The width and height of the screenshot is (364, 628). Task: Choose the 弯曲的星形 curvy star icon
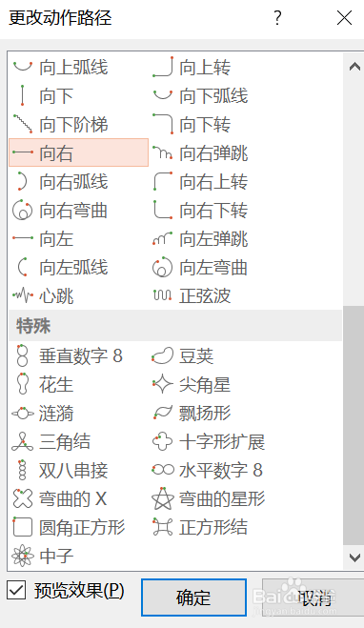point(163,498)
